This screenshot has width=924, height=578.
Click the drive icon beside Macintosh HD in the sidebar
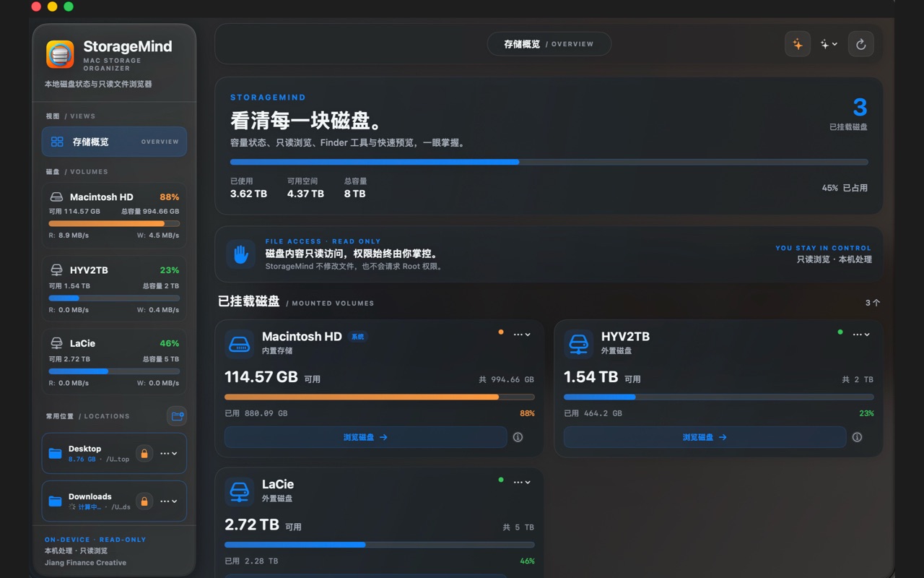click(56, 197)
